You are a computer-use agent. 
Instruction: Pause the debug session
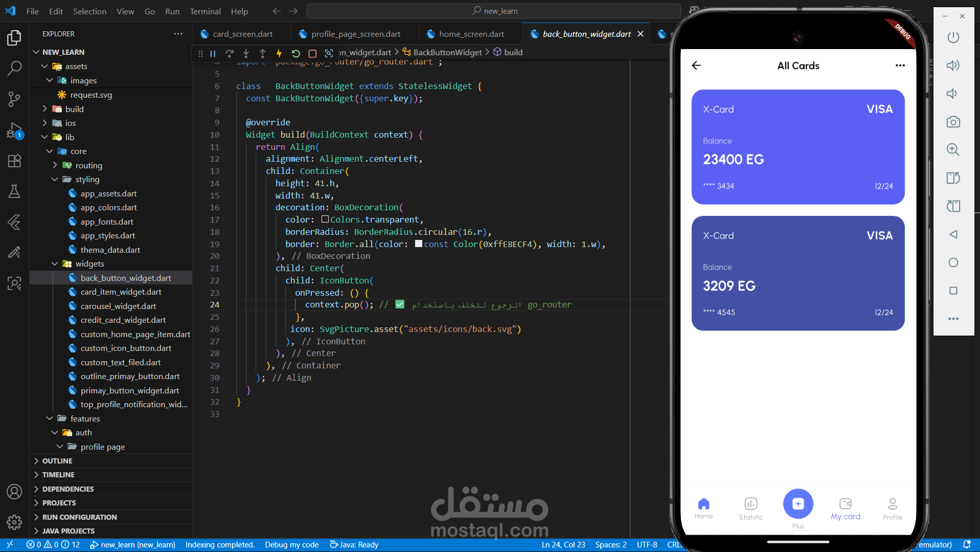[x=213, y=53]
